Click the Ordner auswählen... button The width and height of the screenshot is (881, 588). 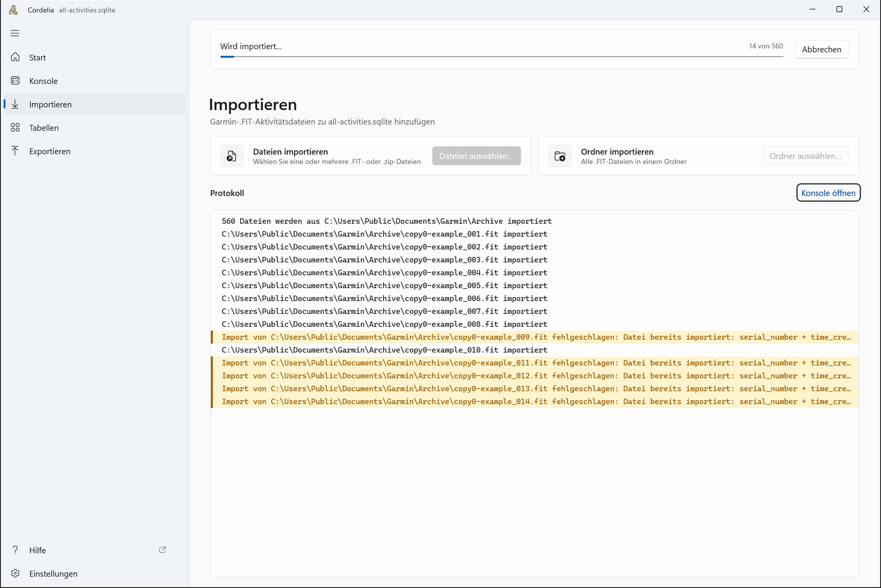click(805, 156)
